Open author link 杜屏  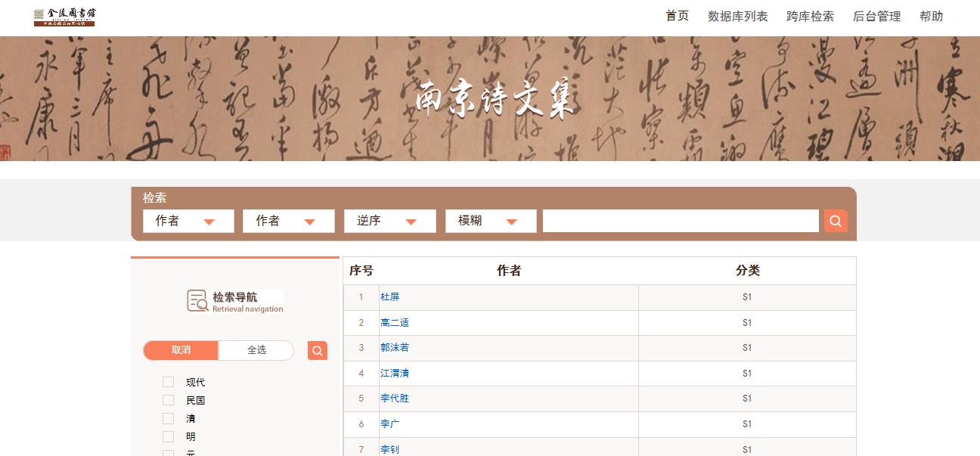click(389, 297)
